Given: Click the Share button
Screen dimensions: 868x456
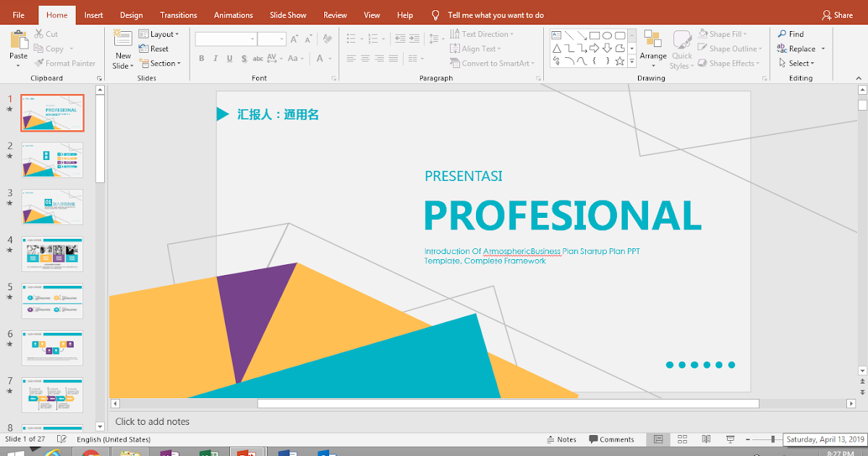Looking at the screenshot, I should [x=838, y=15].
